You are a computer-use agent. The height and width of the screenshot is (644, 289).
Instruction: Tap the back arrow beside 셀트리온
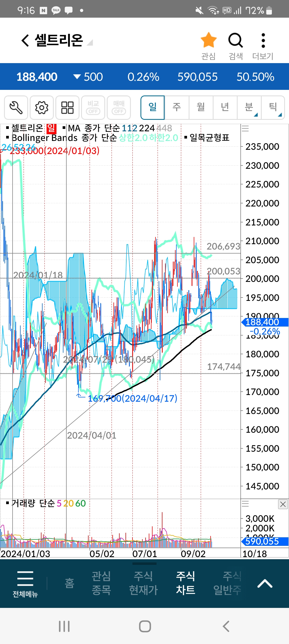pos(25,41)
